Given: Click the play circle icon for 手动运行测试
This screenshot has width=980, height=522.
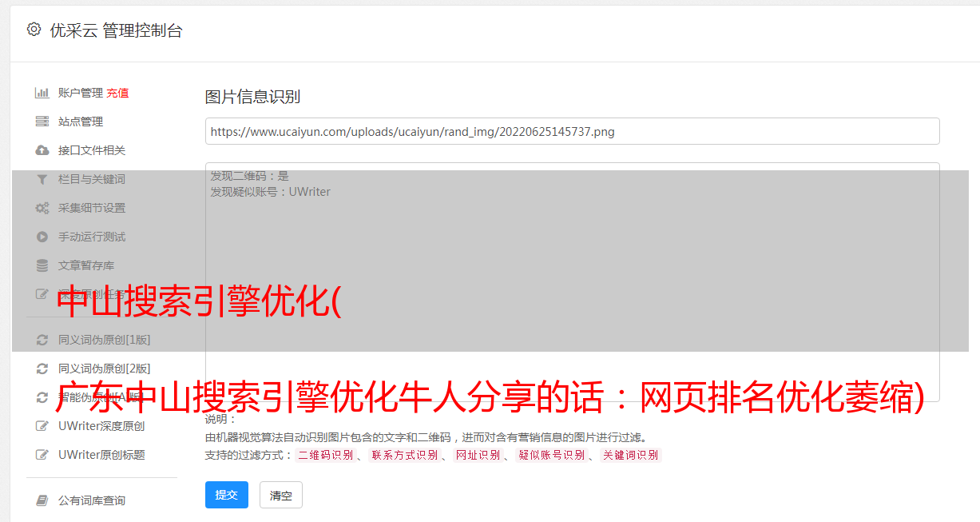Looking at the screenshot, I should (x=42, y=237).
